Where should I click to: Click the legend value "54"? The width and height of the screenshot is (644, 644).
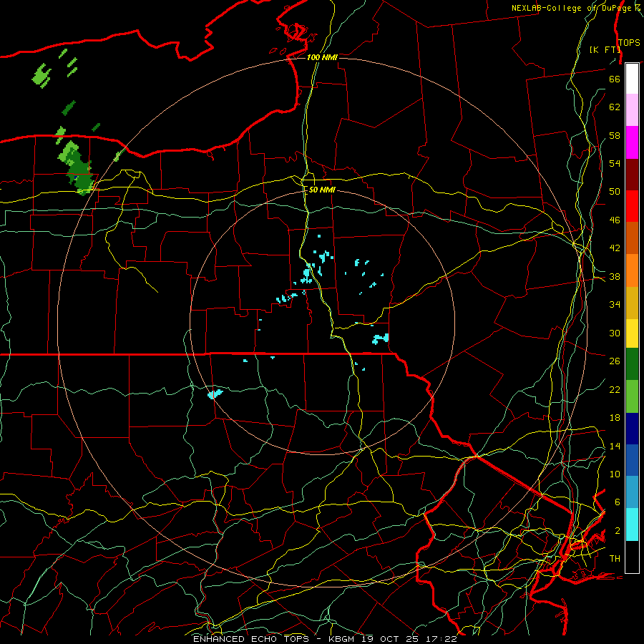click(x=615, y=163)
